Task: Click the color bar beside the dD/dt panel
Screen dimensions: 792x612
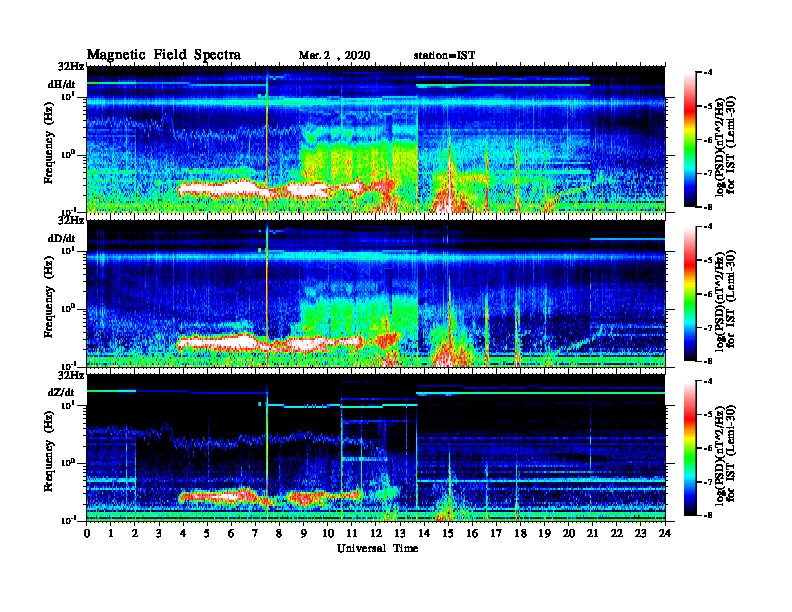Action: 690,293
